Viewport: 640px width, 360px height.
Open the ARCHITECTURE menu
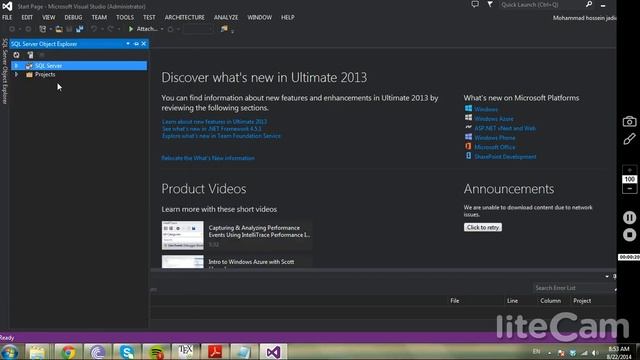coord(184,18)
